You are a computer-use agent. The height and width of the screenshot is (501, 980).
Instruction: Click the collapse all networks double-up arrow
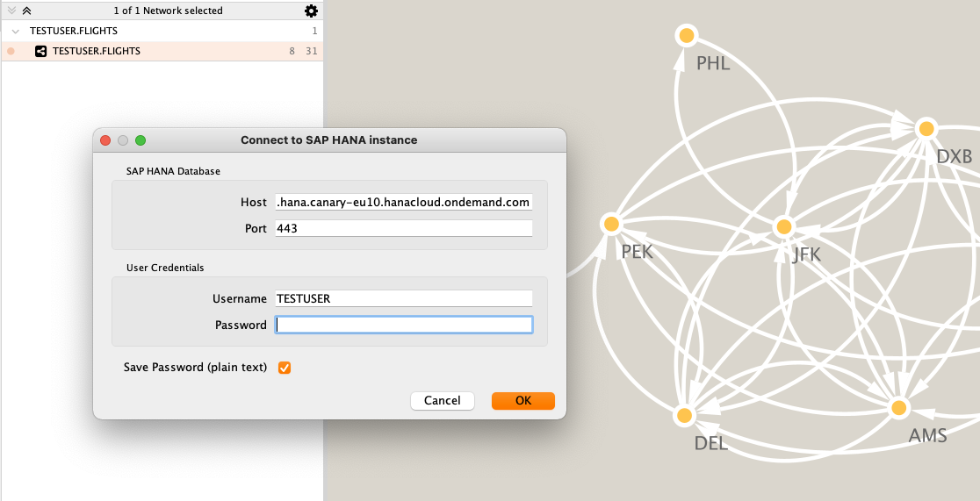pos(26,11)
